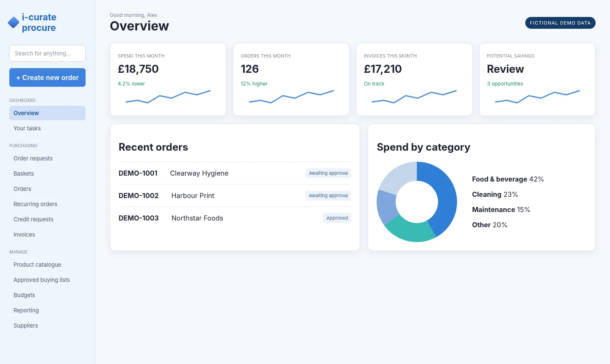Click the Approved status badge
Viewport: 610px width, 364px height.
point(337,218)
